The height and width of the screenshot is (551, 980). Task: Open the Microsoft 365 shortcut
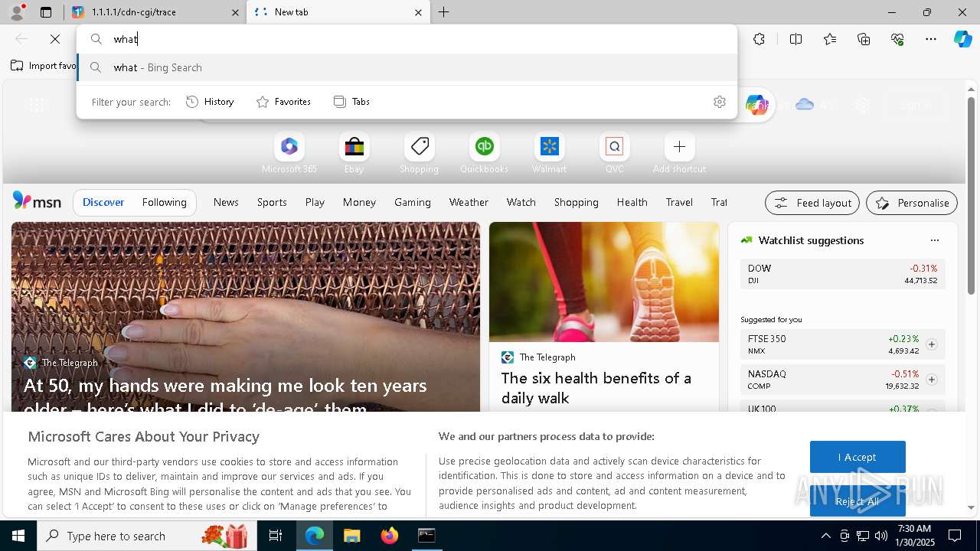pyautogui.click(x=289, y=153)
